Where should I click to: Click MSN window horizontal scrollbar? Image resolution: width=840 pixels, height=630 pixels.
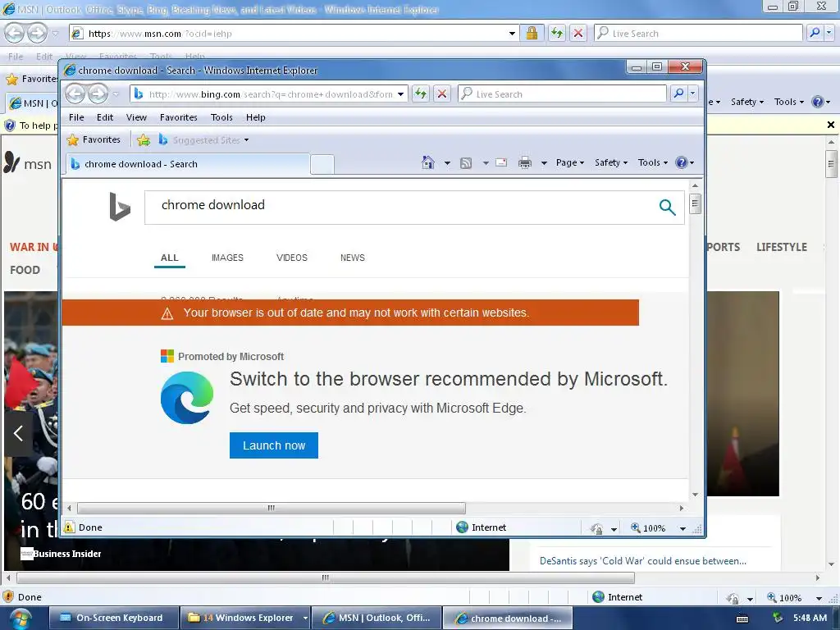pyautogui.click(x=325, y=578)
